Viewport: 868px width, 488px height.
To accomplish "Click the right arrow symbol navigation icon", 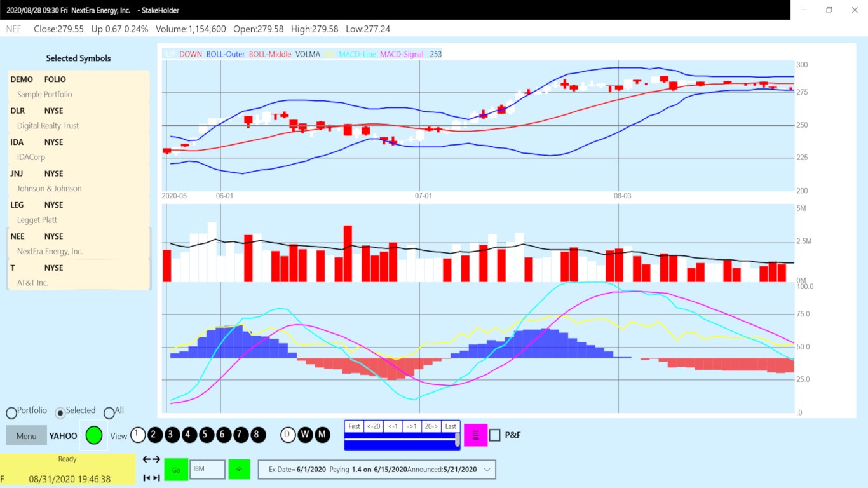I will coord(156,459).
